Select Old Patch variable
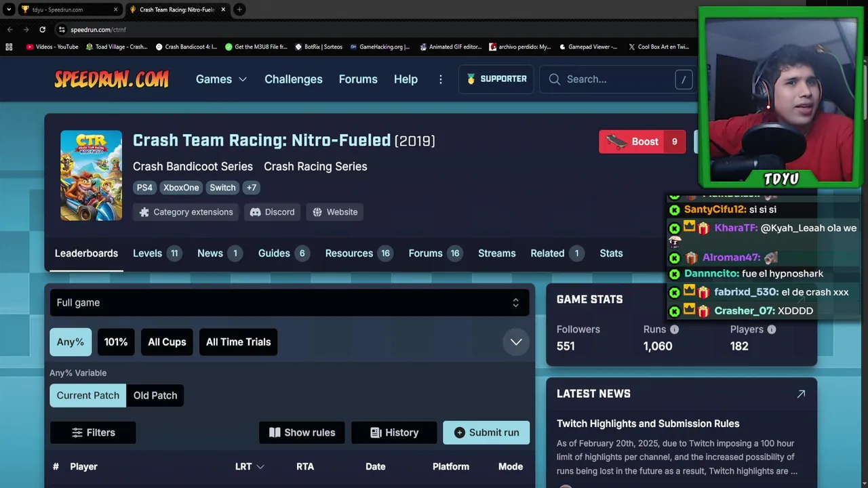 click(155, 396)
